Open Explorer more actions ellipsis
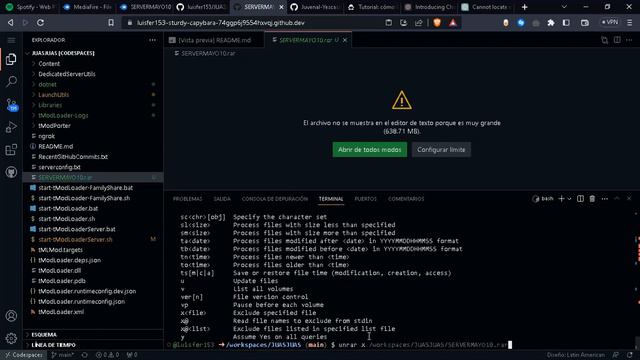This screenshot has width=640, height=360. [152, 40]
